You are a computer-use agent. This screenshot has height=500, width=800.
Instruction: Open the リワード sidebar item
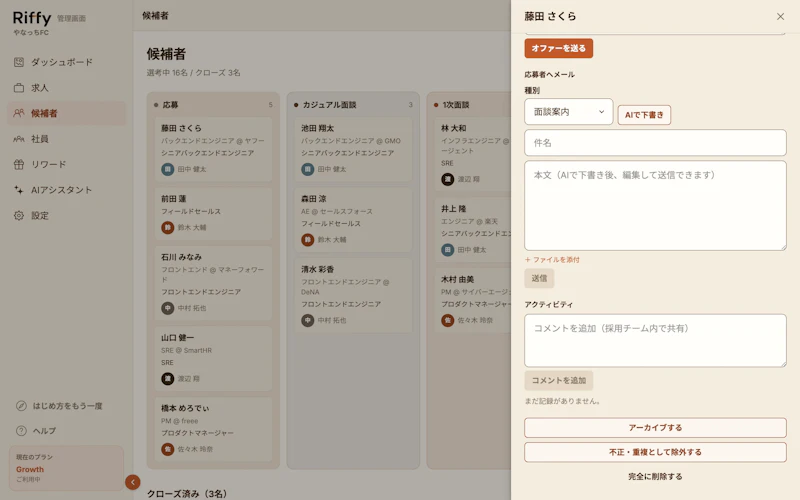coord(66,164)
